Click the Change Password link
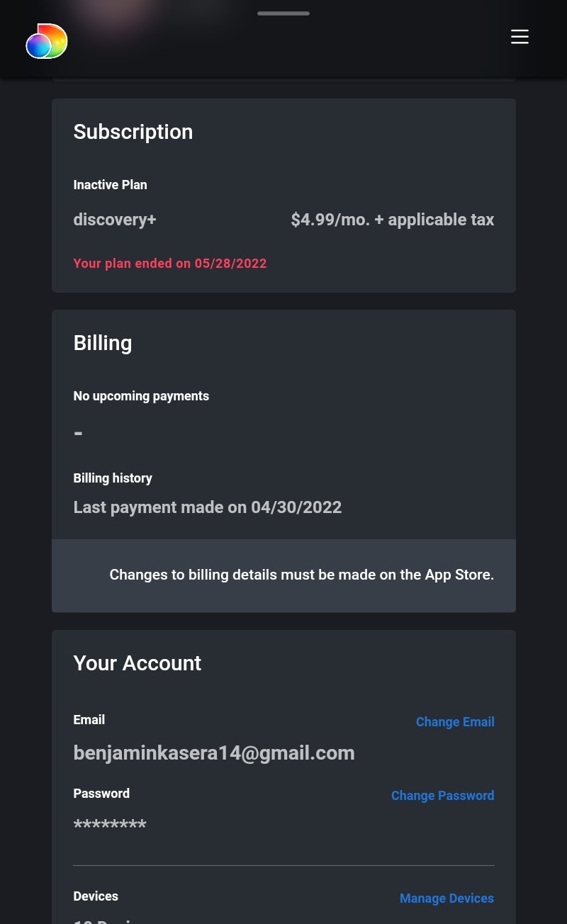Screen dimensions: 567x924 [x=442, y=796]
